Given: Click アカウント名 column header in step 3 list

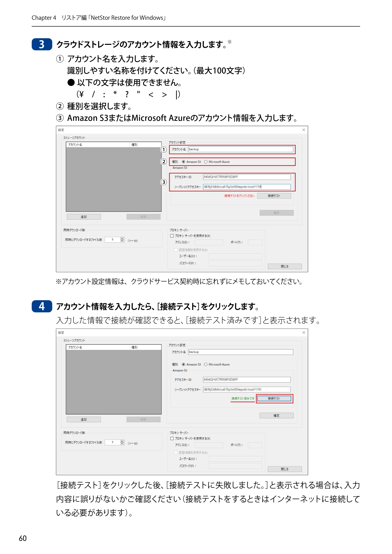Looking at the screenshot, I should (98, 145).
